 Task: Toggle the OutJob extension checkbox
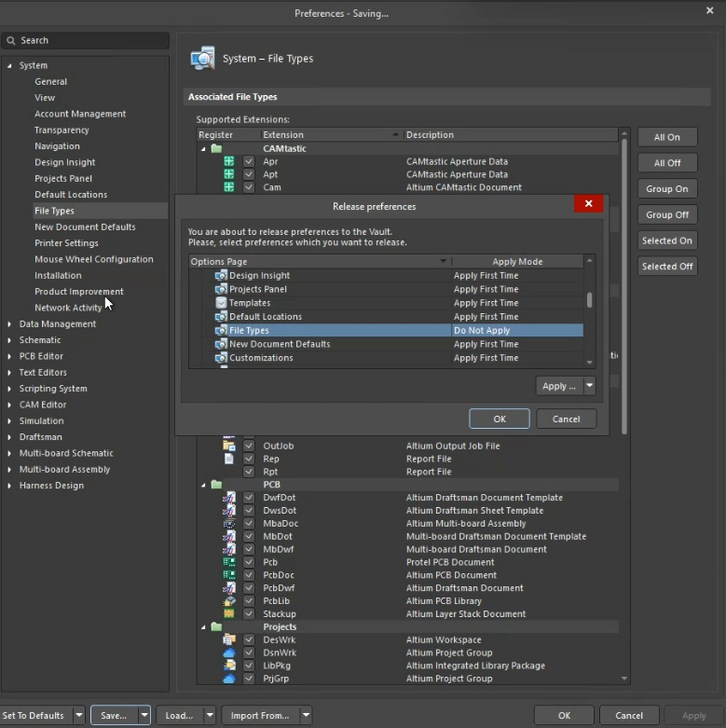pos(249,446)
